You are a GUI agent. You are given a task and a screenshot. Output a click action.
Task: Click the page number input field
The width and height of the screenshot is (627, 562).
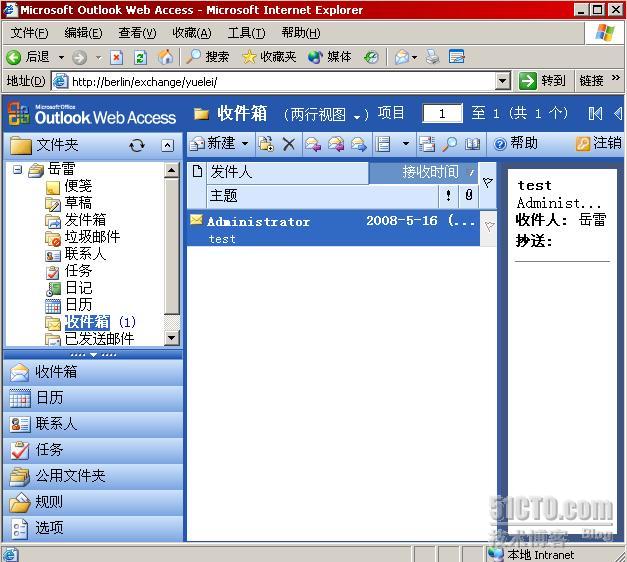point(442,114)
